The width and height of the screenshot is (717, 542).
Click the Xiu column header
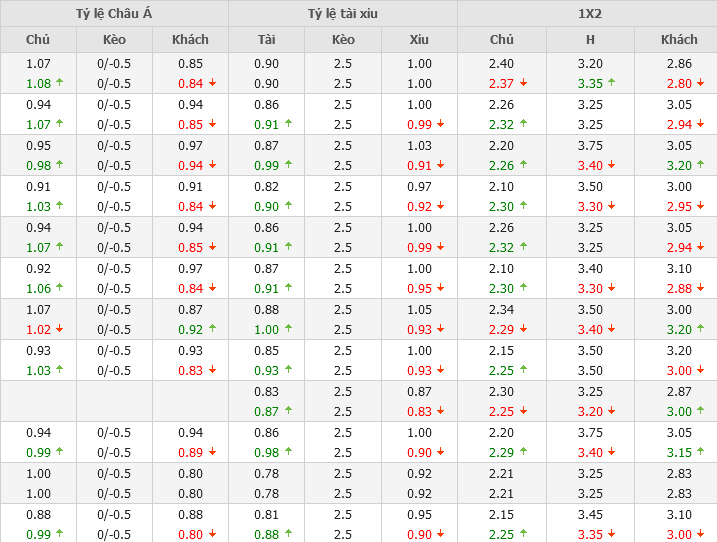point(419,40)
